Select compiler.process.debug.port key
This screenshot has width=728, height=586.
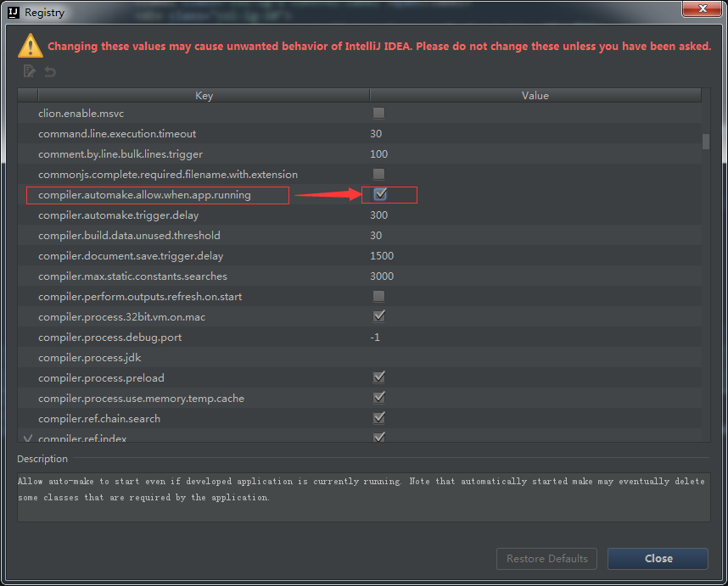coord(109,338)
